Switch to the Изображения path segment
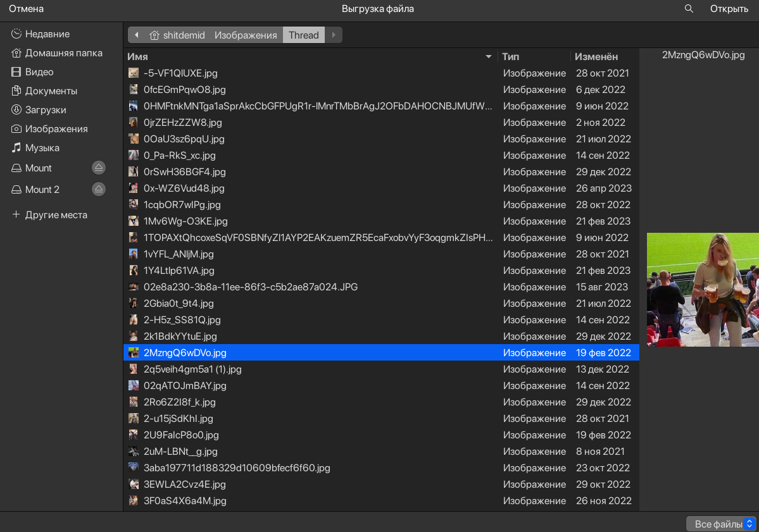The width and height of the screenshot is (759, 532). pyautogui.click(x=246, y=35)
